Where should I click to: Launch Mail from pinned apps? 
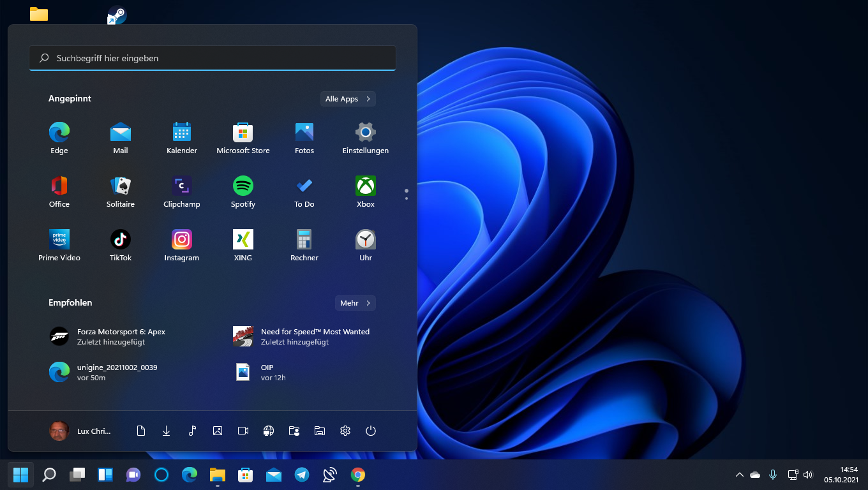coord(121,138)
